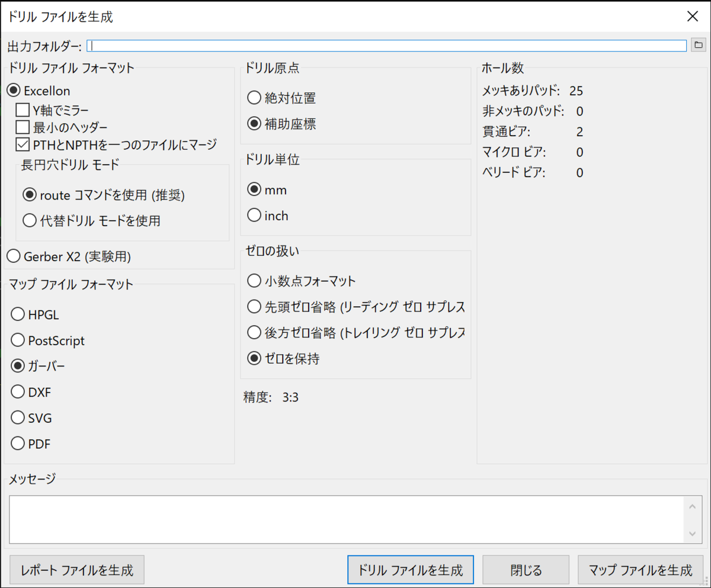Pick HPGL map file format
The image size is (711, 588).
point(18,314)
